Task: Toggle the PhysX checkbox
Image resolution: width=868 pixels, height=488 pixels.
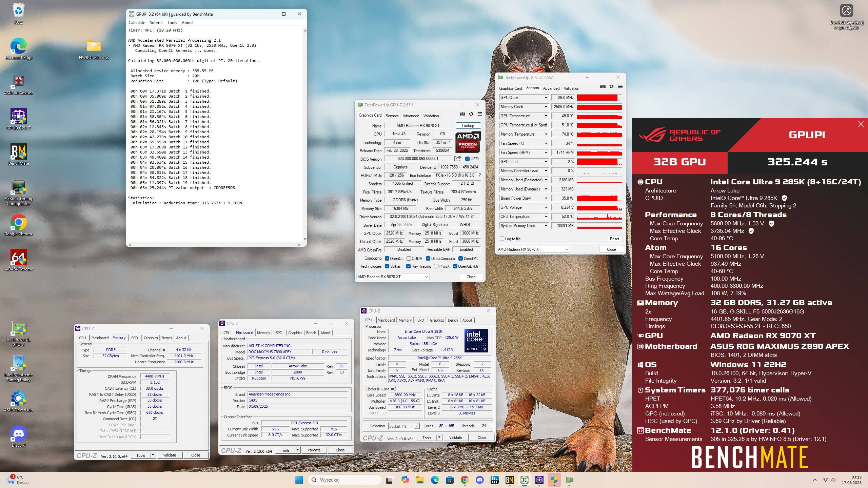Action: (436, 266)
